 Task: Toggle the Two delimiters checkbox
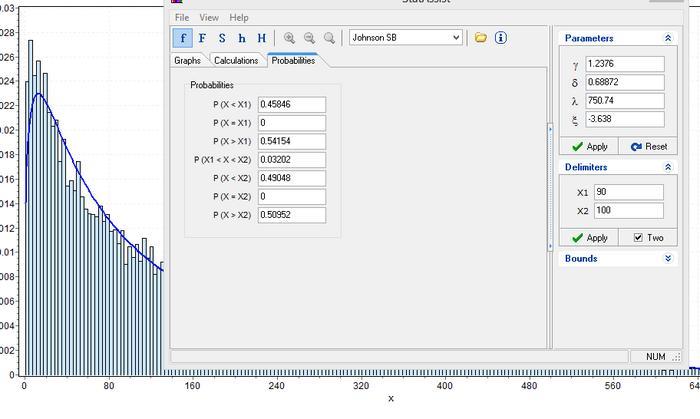point(638,238)
